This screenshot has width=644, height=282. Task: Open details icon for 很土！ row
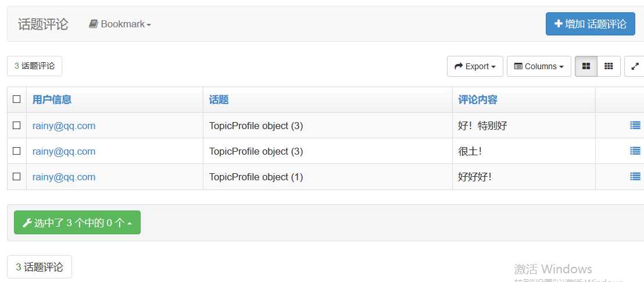635,151
